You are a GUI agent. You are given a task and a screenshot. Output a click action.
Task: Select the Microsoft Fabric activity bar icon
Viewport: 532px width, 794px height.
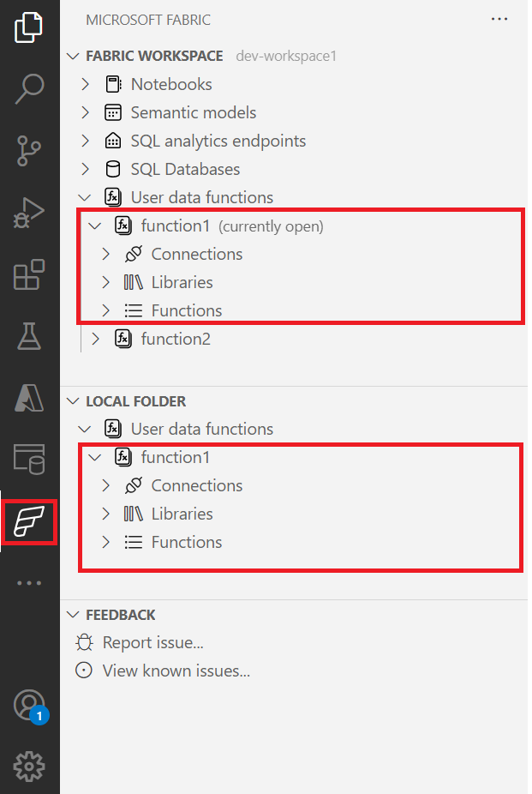click(29, 522)
